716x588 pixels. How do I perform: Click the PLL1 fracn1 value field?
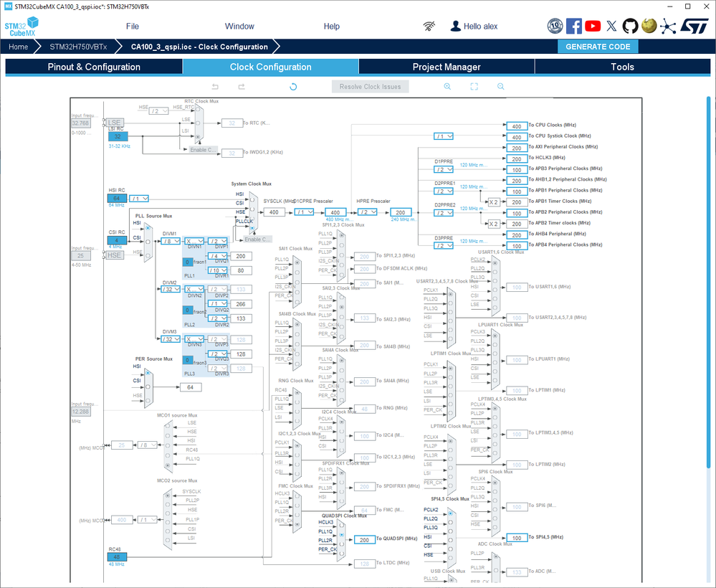point(187,262)
